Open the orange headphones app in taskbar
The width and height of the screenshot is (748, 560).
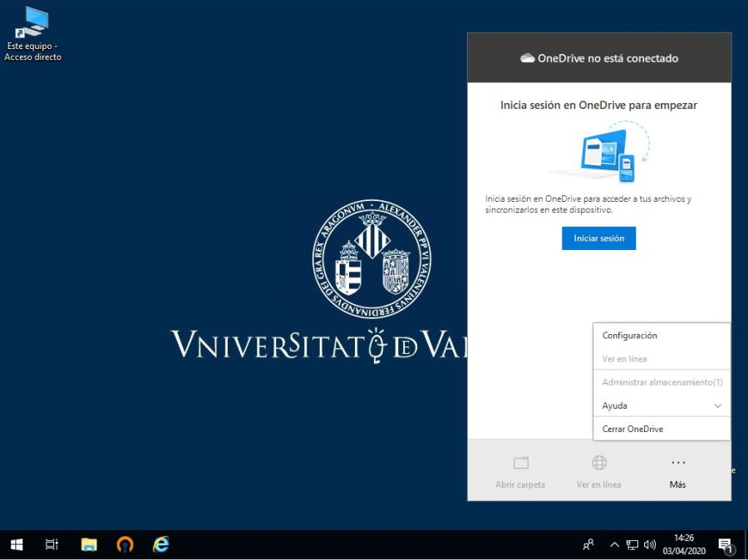(125, 544)
